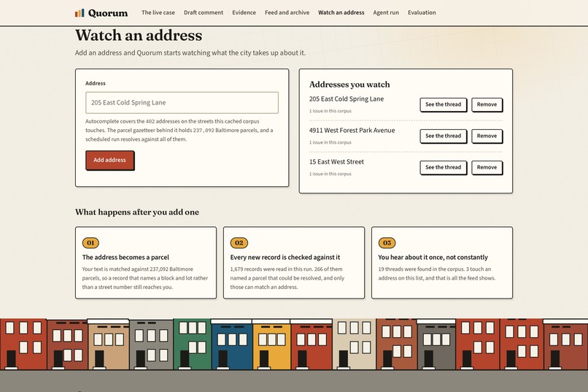Remove 205 East Cold Spring Lane

[x=487, y=104]
